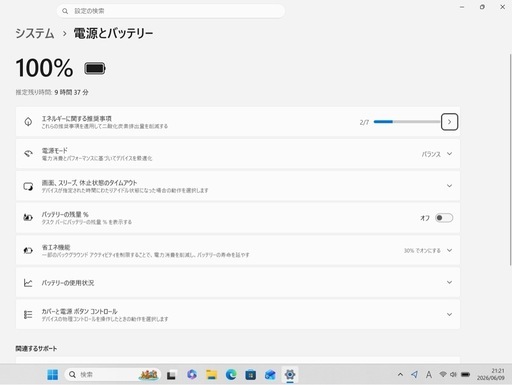Open the clock showing 21:21 in the taskbar
The image size is (512, 385).
coord(491,374)
